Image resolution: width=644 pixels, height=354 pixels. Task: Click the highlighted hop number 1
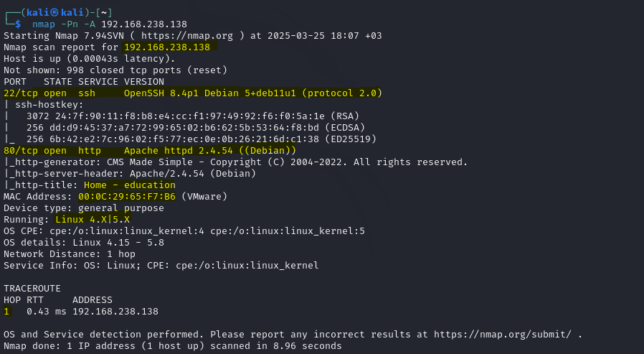[x=6, y=312]
